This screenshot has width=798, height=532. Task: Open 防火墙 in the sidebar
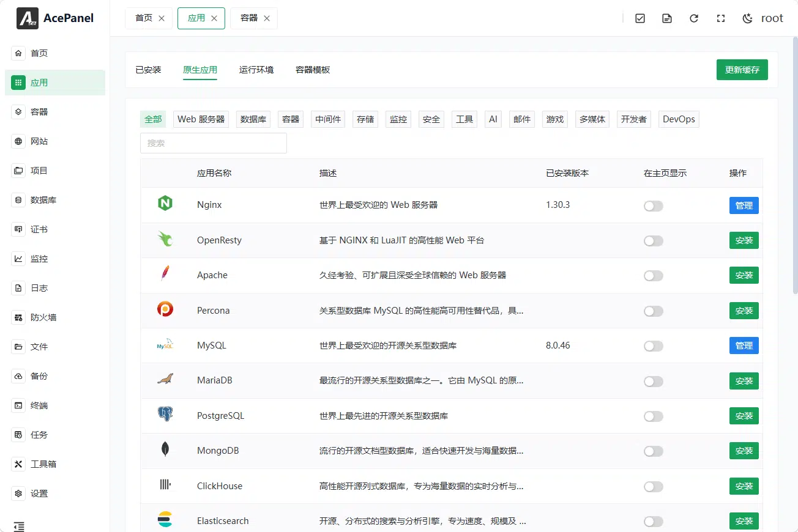55,317
